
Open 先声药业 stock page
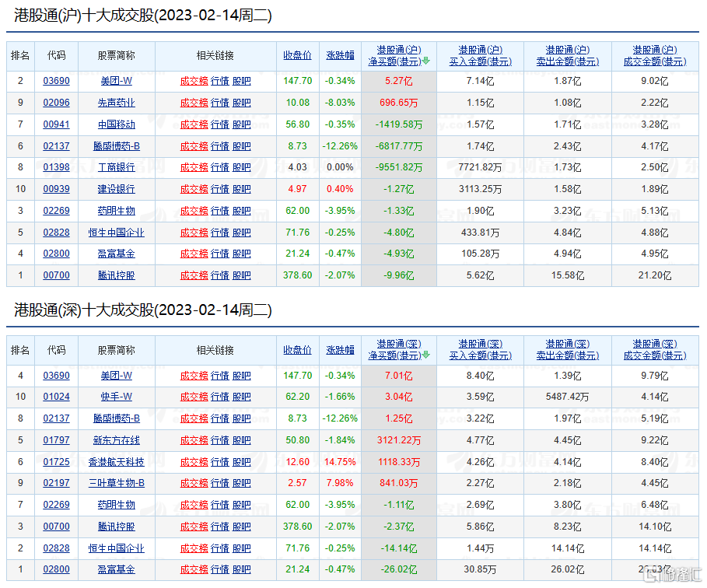(x=117, y=103)
